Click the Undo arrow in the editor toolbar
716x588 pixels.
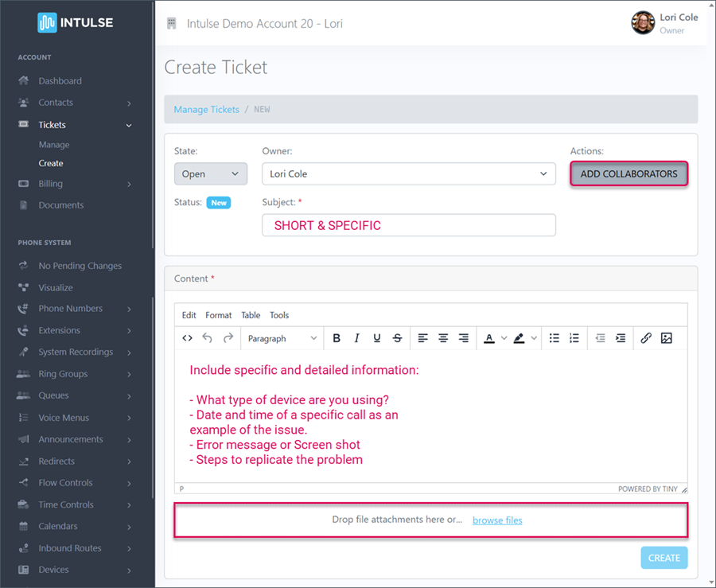[x=206, y=338]
